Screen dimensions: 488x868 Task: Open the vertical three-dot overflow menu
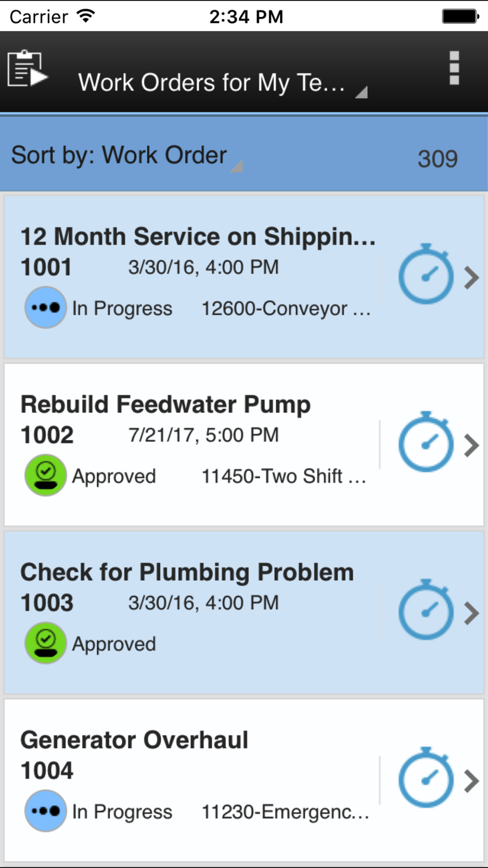point(454,68)
